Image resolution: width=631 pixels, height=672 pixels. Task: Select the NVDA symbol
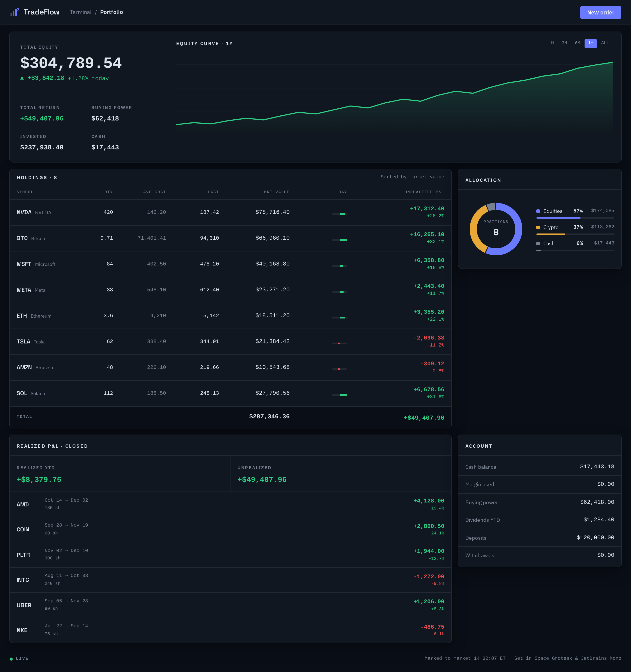(24, 212)
